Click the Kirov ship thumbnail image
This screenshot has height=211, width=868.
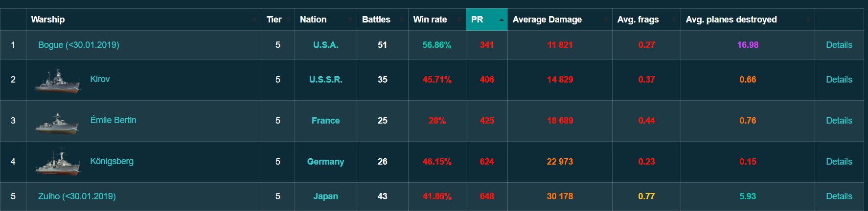tap(57, 81)
